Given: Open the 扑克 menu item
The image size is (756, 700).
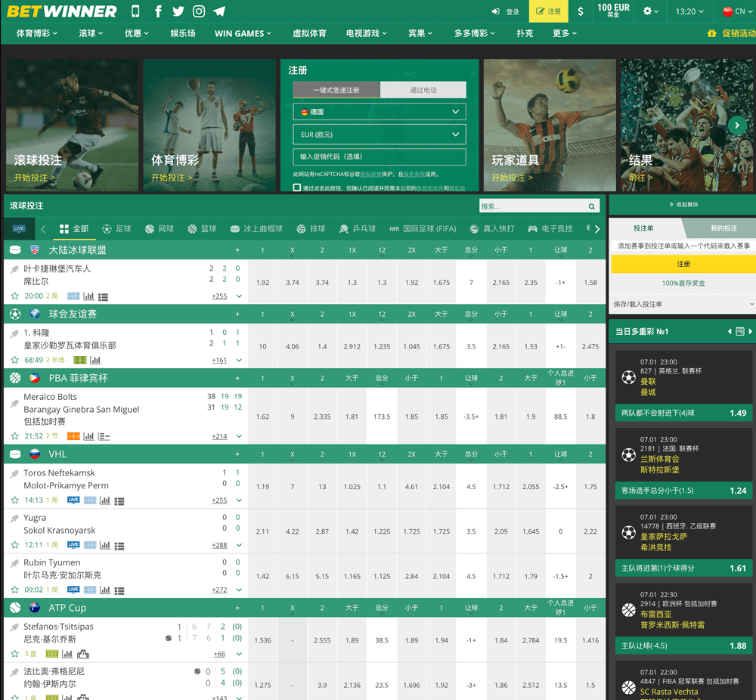Looking at the screenshot, I should (524, 33).
